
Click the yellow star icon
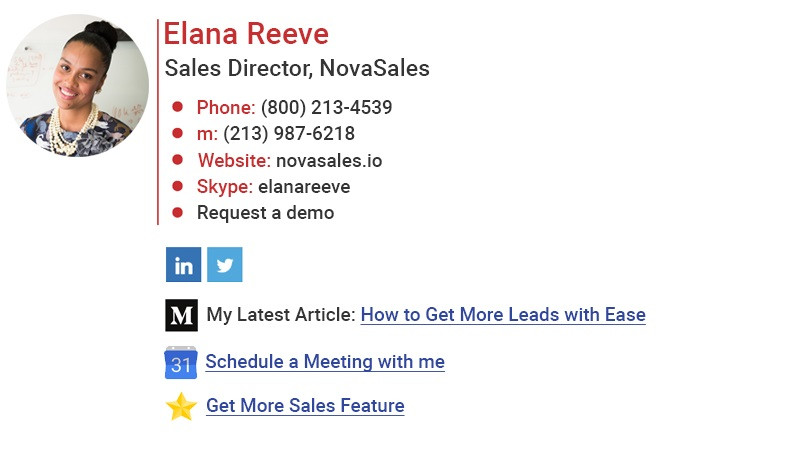click(181, 406)
